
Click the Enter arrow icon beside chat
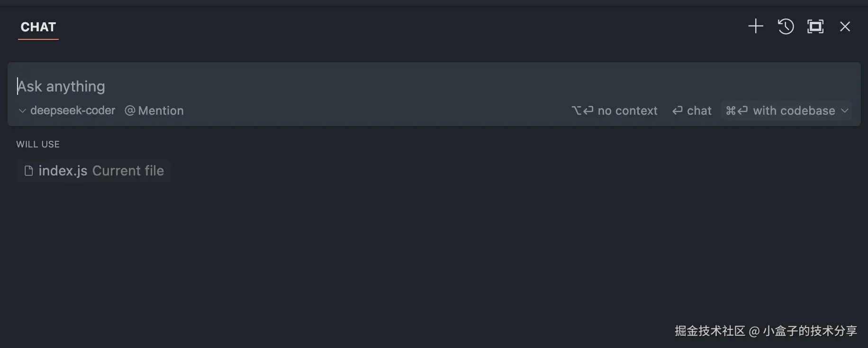click(x=678, y=111)
